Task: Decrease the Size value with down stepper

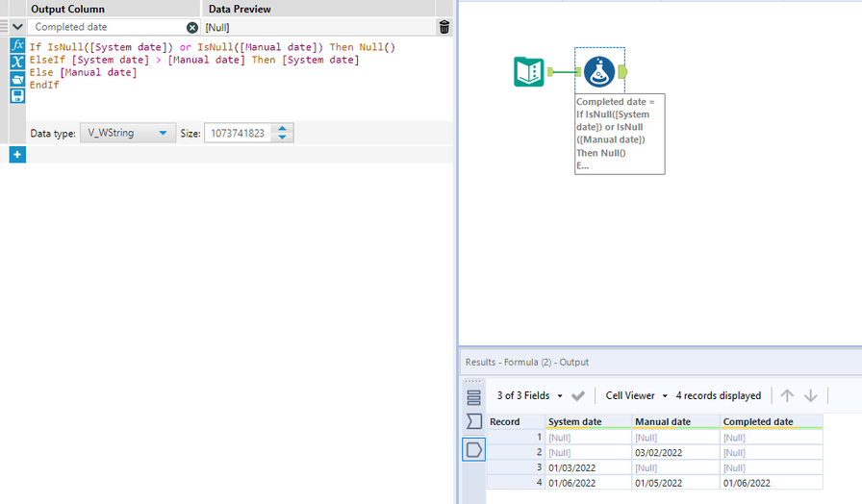Action: pyautogui.click(x=282, y=138)
